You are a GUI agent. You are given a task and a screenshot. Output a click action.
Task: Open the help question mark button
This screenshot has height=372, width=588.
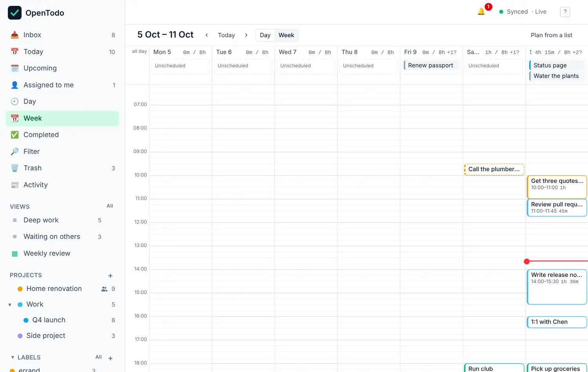(565, 12)
